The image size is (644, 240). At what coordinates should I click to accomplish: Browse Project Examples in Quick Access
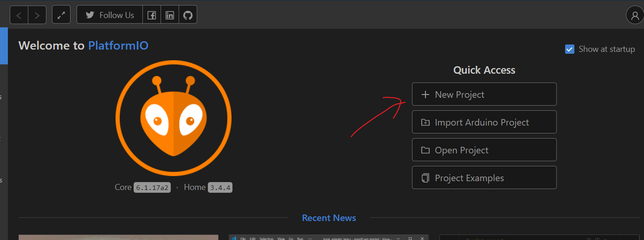click(x=484, y=178)
